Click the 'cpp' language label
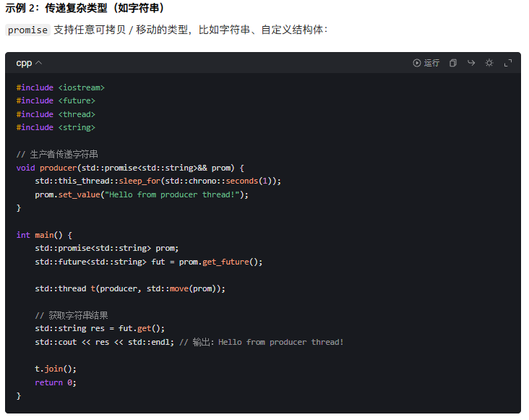 24,63
